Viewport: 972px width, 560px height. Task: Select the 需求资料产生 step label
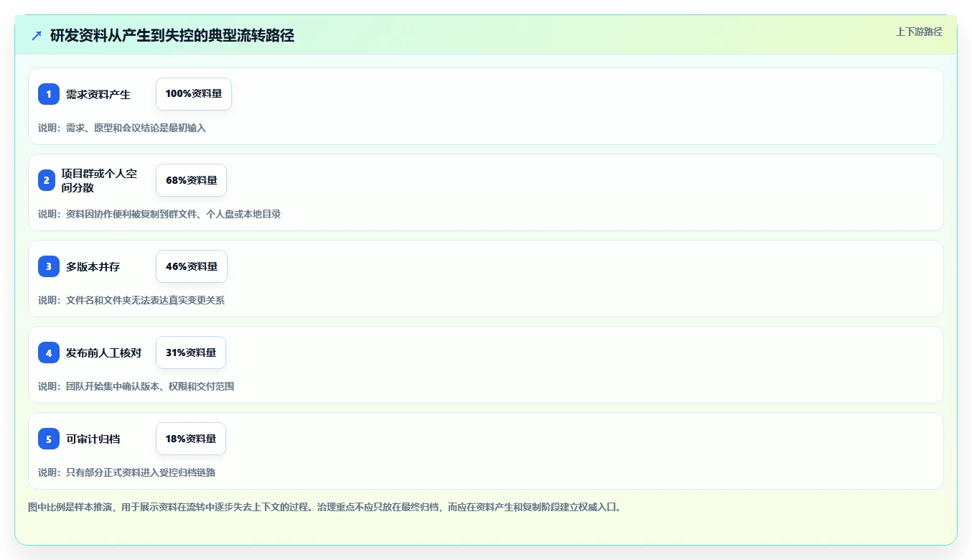pos(98,94)
